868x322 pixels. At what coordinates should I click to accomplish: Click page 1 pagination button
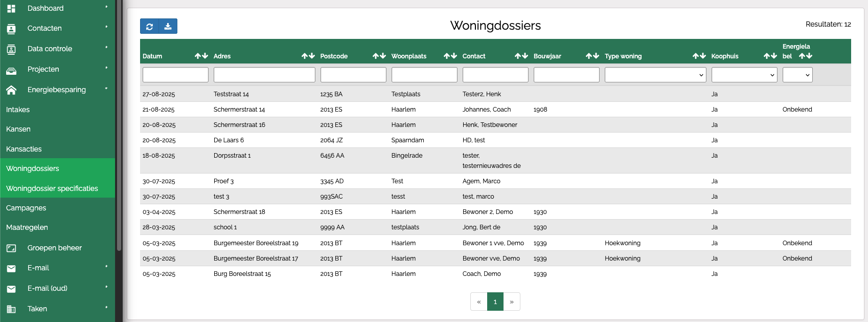click(x=495, y=302)
